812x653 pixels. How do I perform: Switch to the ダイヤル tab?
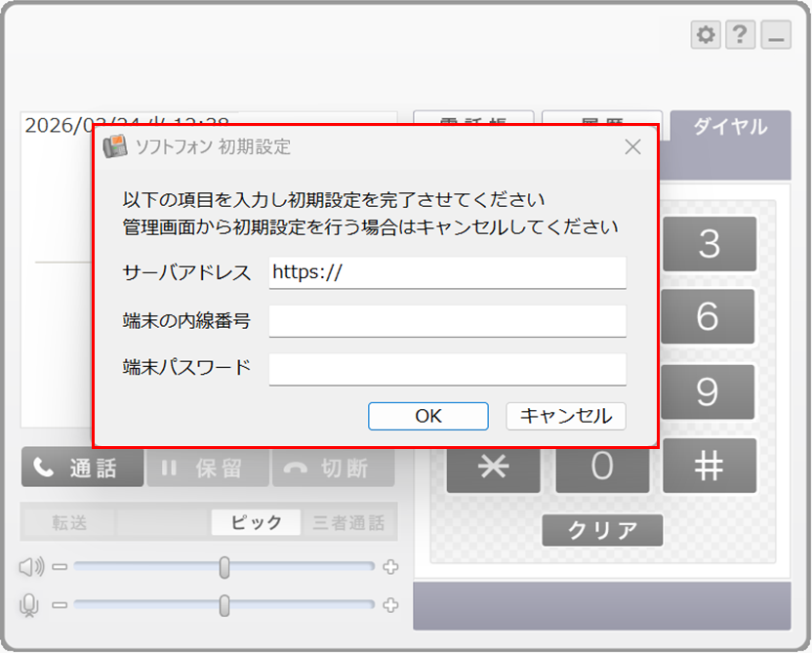tap(729, 128)
